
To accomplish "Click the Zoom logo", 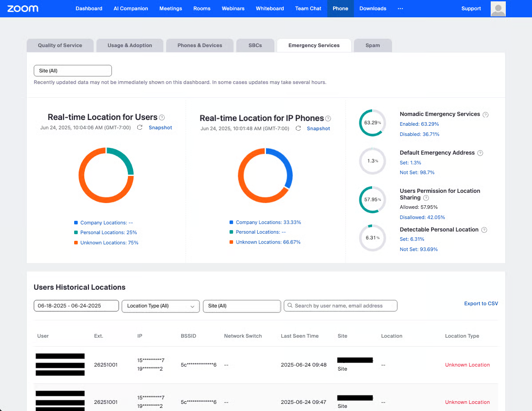I will [x=23, y=8].
